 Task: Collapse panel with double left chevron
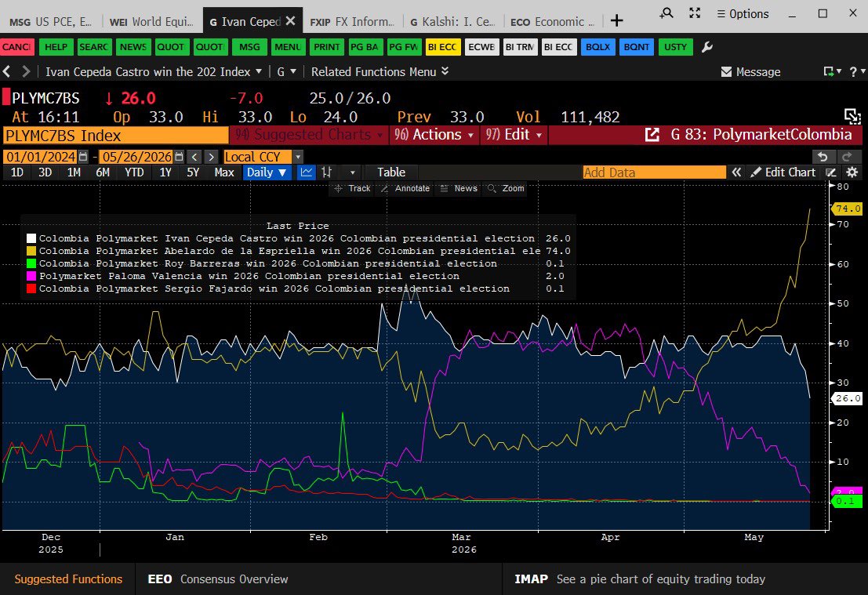click(x=736, y=172)
